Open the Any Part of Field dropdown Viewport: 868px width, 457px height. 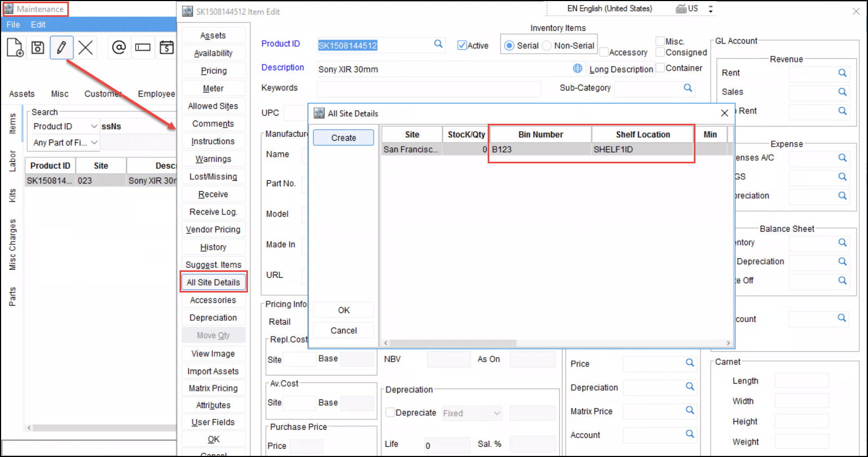tap(94, 143)
